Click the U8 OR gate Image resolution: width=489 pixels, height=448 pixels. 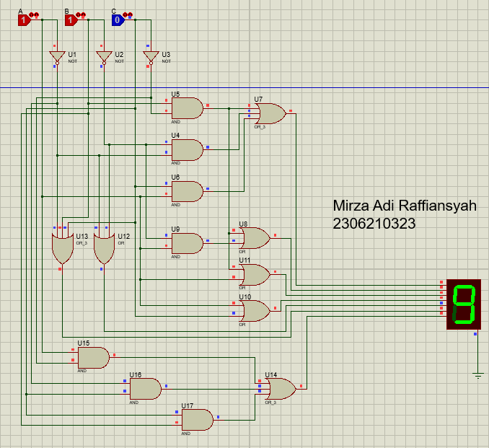click(x=255, y=238)
